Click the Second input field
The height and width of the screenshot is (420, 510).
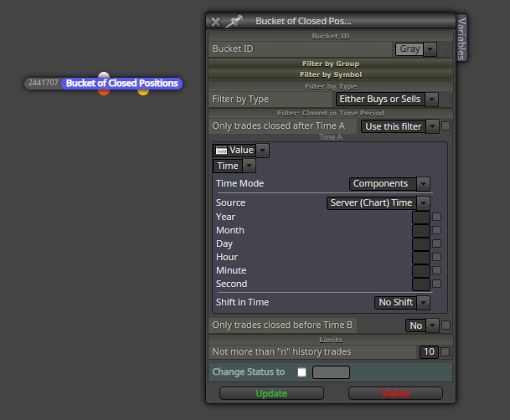click(x=421, y=284)
